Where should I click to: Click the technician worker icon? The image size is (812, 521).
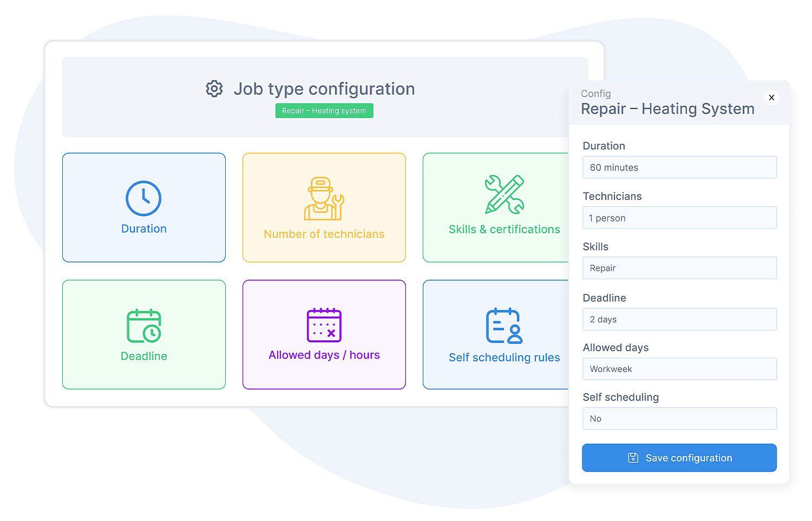tap(324, 199)
